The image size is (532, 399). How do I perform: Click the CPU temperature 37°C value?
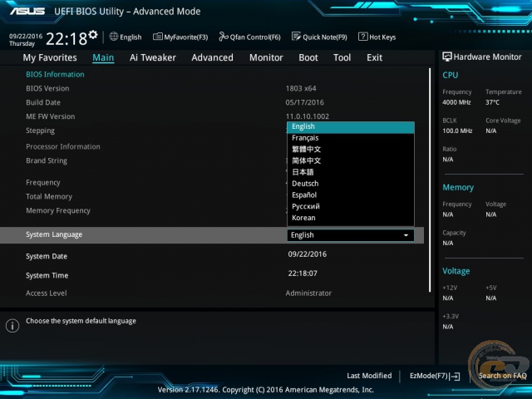point(492,102)
